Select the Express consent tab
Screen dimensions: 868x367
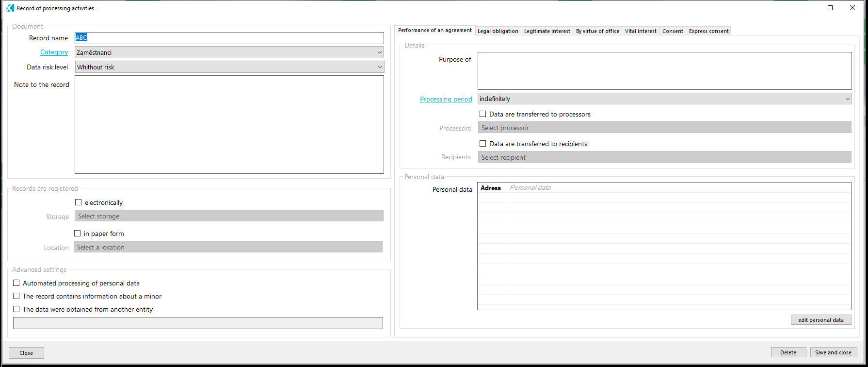[x=708, y=31]
